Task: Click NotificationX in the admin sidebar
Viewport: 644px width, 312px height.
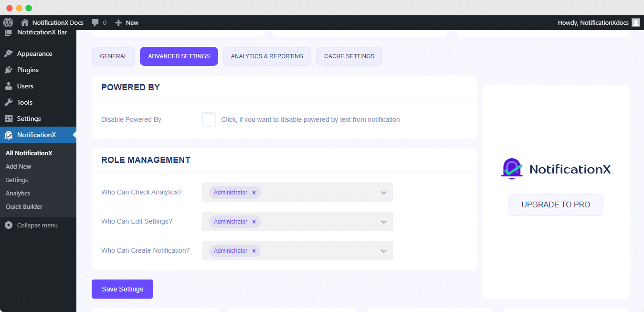Action: tap(38, 135)
